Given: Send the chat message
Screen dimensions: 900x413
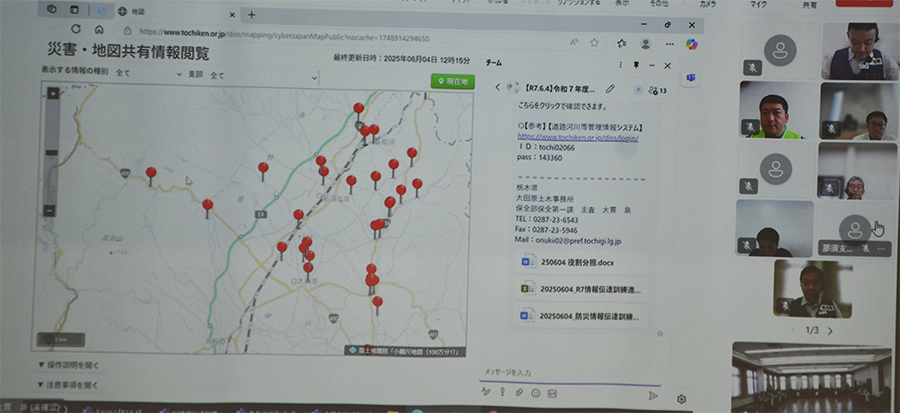Looking at the screenshot, I should click(x=653, y=395).
